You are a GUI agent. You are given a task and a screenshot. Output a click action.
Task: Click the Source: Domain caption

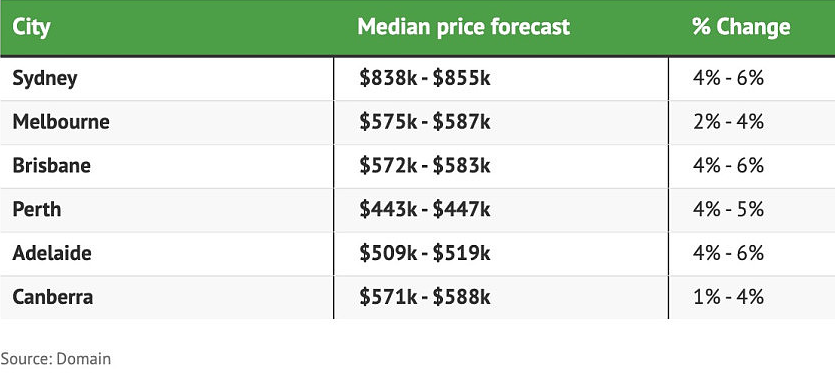coord(56,359)
